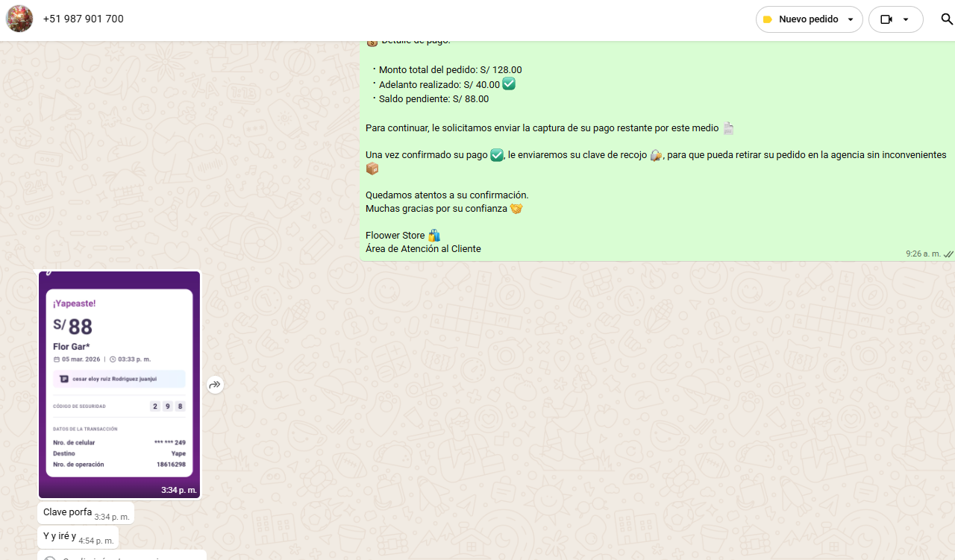Open contact info for +51 987 901 700
955x560 pixels.
point(84,19)
